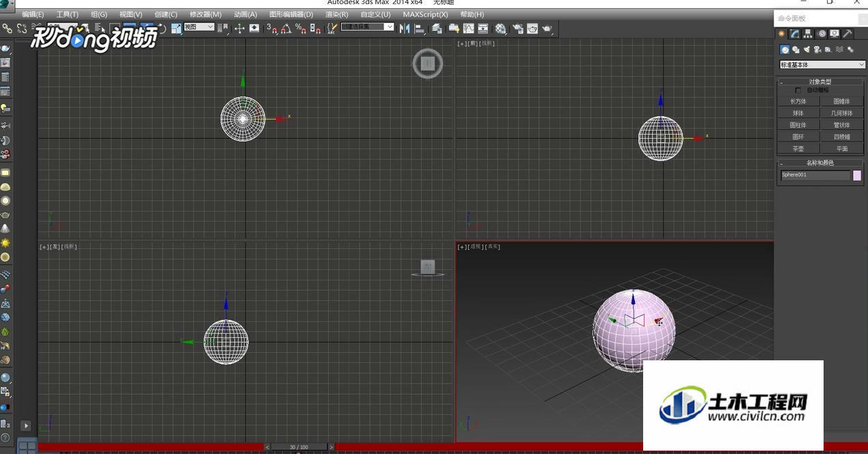This screenshot has width=868, height=454.
Task: Click the 圆锥体 button
Action: click(841, 101)
